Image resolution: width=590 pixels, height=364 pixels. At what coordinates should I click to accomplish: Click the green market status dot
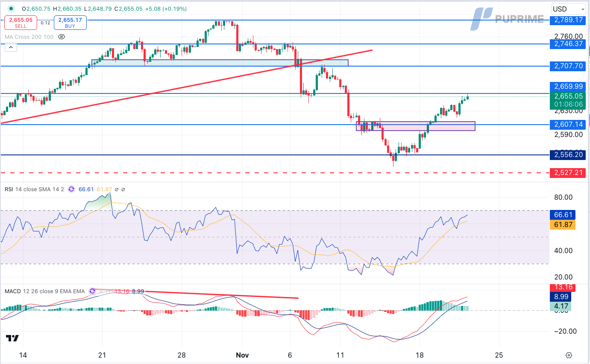[x=11, y=9]
